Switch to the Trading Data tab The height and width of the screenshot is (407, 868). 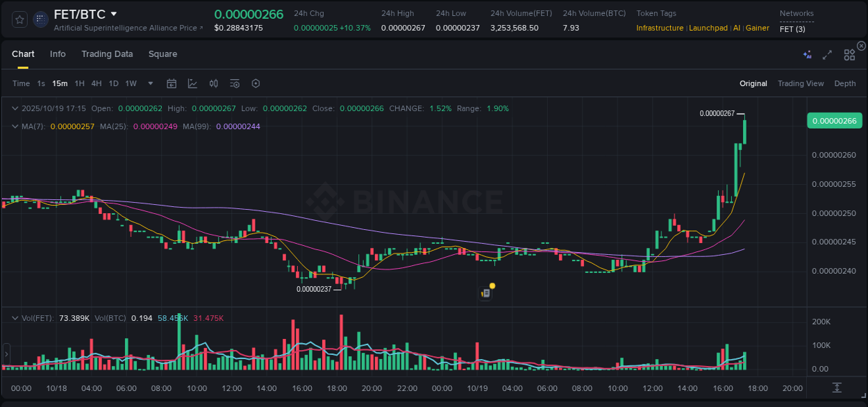(x=107, y=53)
